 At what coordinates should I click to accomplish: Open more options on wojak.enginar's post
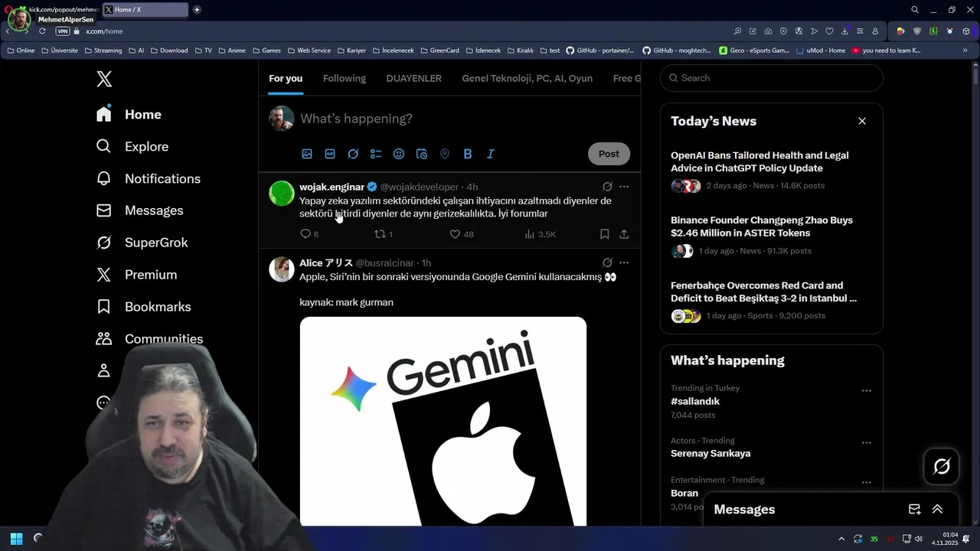pos(624,187)
